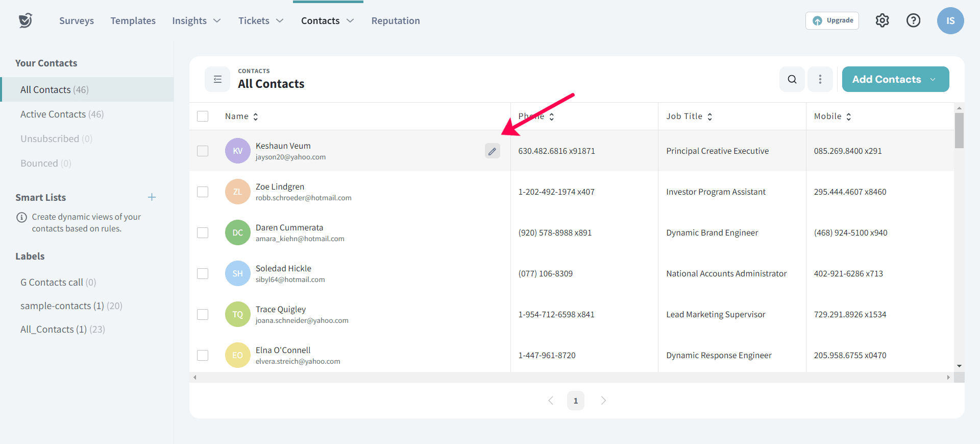Add a new Smart List with plus icon

pyautogui.click(x=152, y=197)
